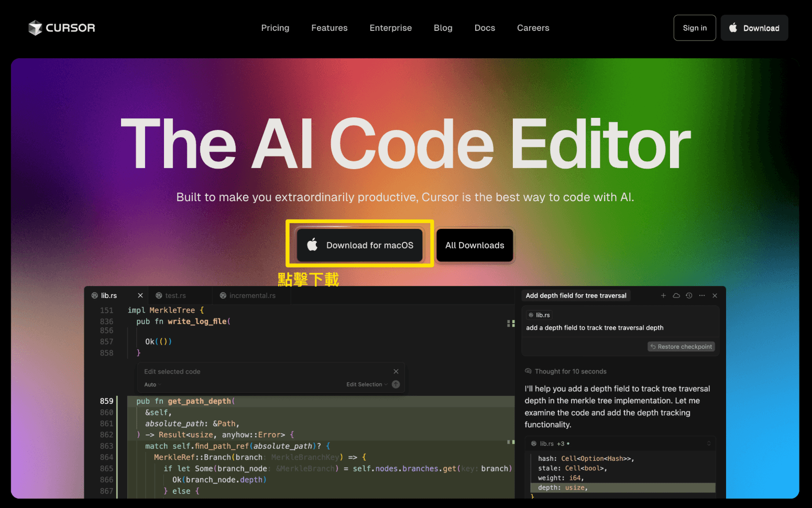Viewport: 812px width, 508px height.
Task: Click the write_log_file function name
Action: click(x=197, y=322)
